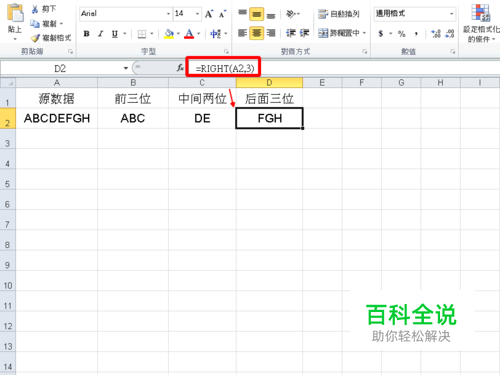Open the underline style dropdown arrow

tap(125, 34)
